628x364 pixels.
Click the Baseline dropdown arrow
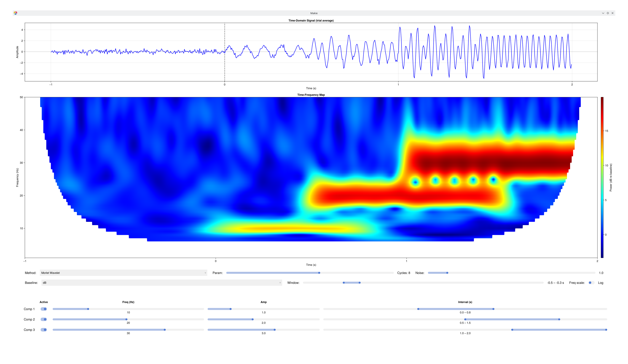(280, 283)
